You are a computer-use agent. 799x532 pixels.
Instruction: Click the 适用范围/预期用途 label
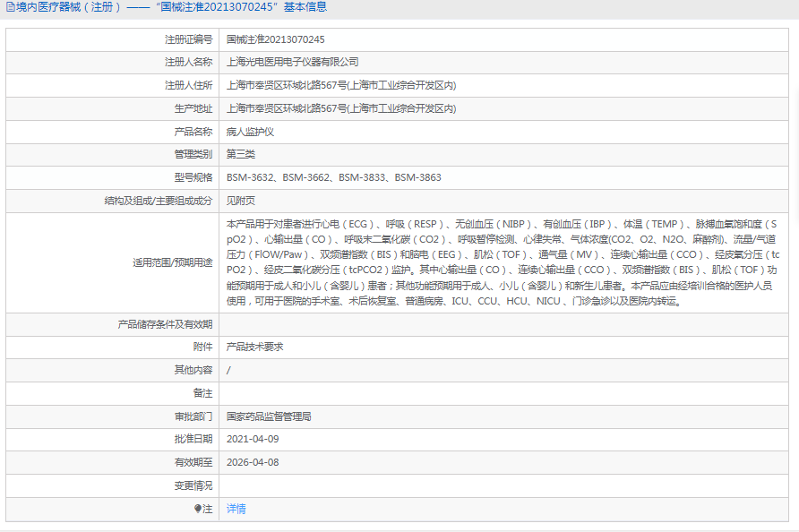pyautogui.click(x=172, y=262)
